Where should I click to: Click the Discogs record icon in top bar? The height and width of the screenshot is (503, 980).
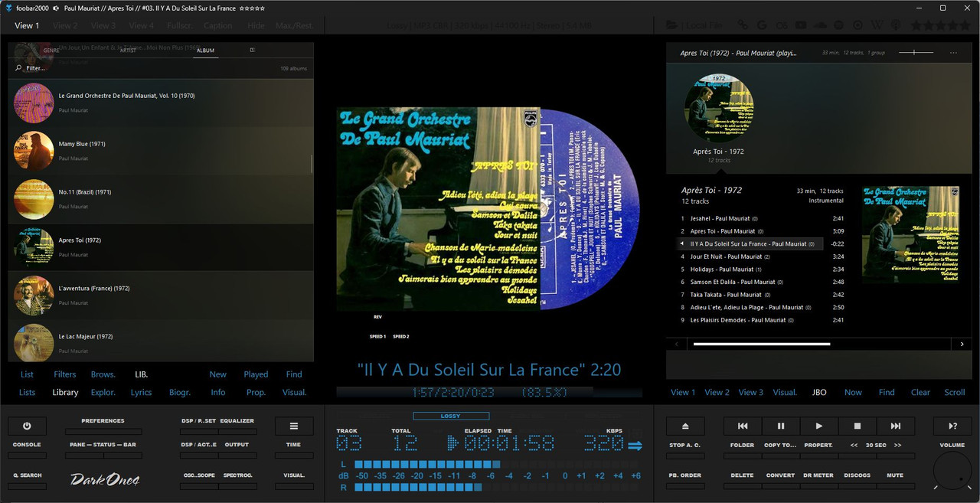(857, 25)
